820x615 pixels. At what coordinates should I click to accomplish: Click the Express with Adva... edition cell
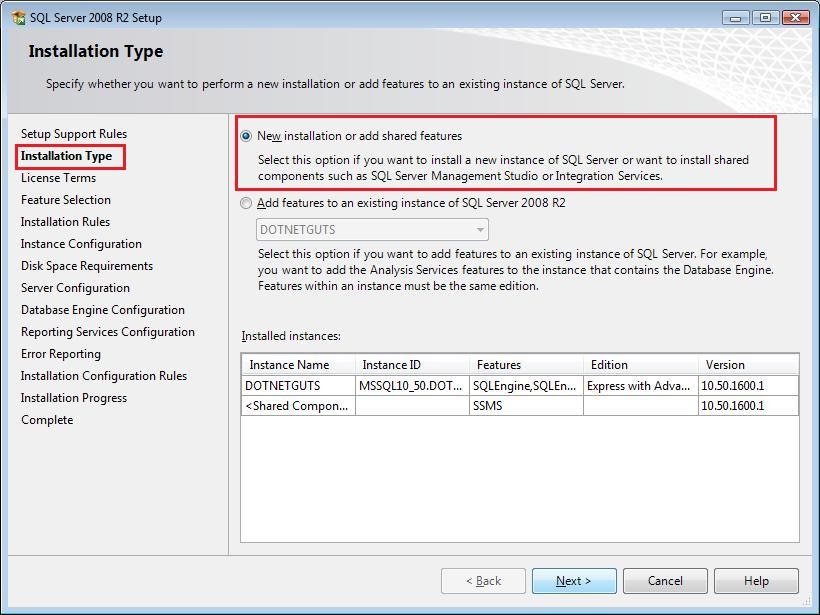pyautogui.click(x=641, y=386)
